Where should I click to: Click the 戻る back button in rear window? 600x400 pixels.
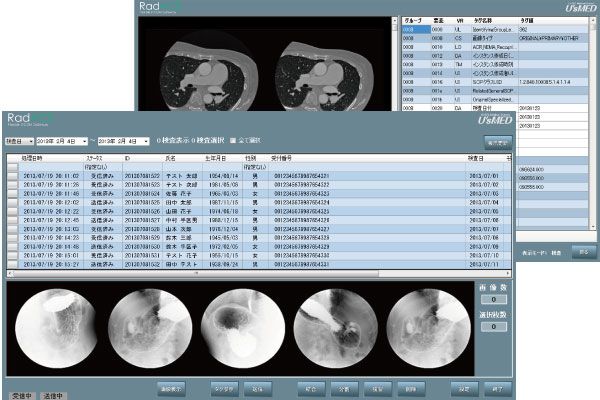[578, 252]
